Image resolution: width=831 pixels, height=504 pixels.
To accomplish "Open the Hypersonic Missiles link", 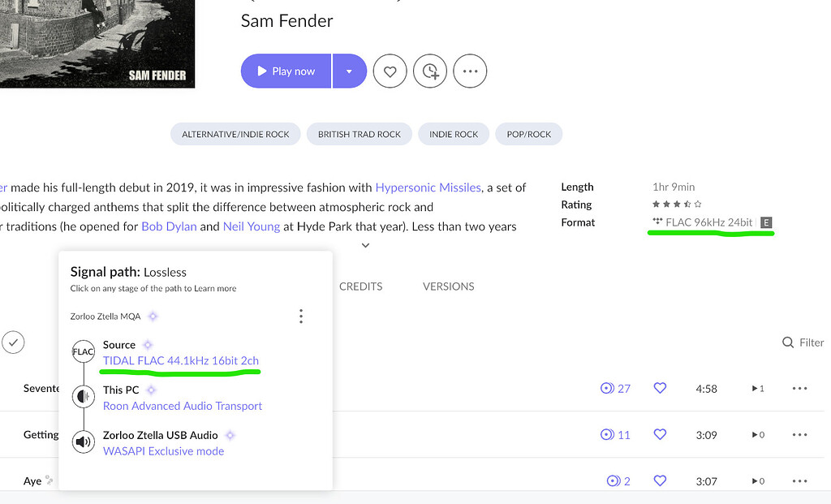I will (427, 187).
